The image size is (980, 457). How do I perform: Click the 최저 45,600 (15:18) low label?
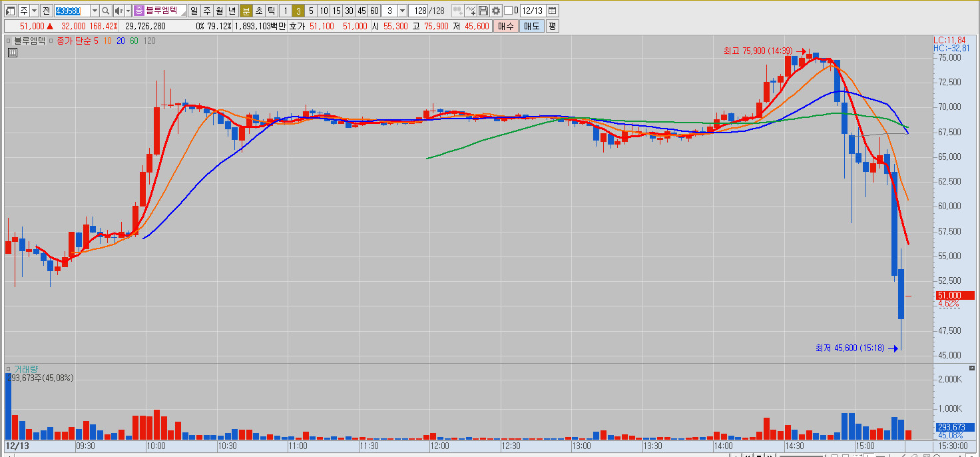pos(850,348)
